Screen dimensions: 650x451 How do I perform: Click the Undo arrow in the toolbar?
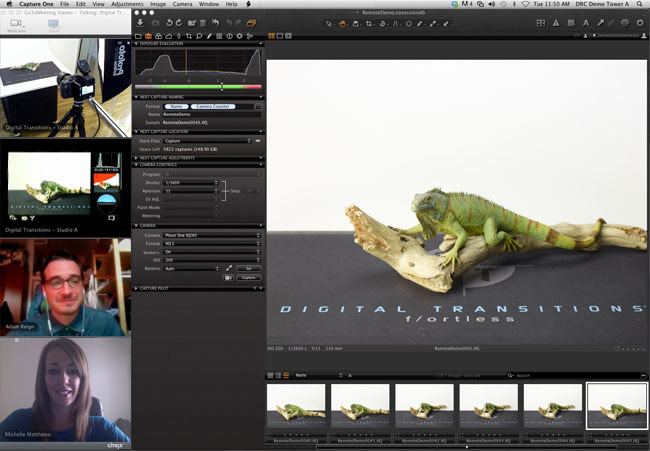(215, 23)
